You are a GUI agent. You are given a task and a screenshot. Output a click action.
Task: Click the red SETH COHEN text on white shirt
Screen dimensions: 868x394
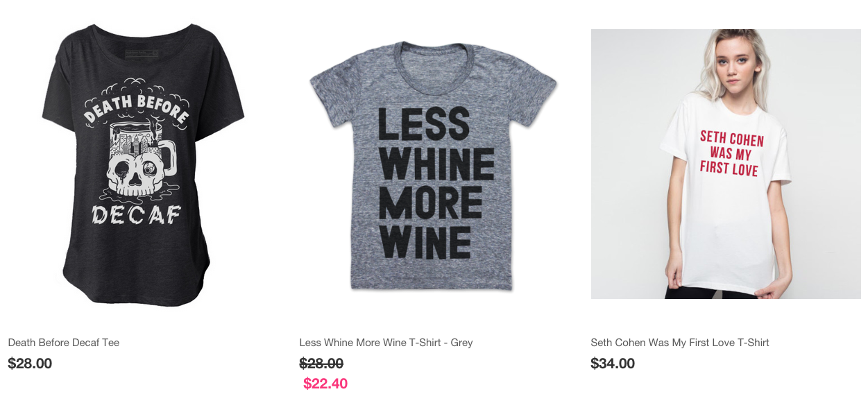731,138
